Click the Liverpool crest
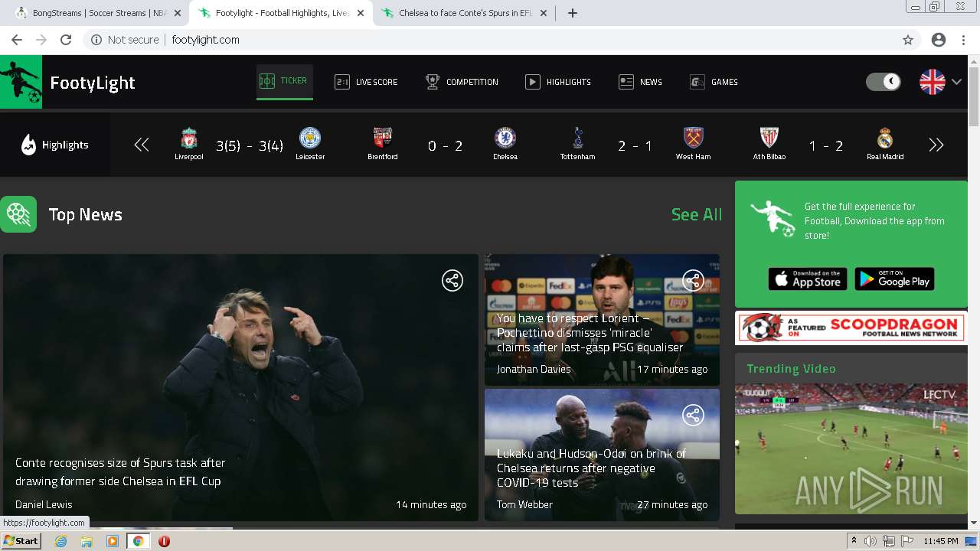This screenshot has width=980, height=551. click(189, 138)
